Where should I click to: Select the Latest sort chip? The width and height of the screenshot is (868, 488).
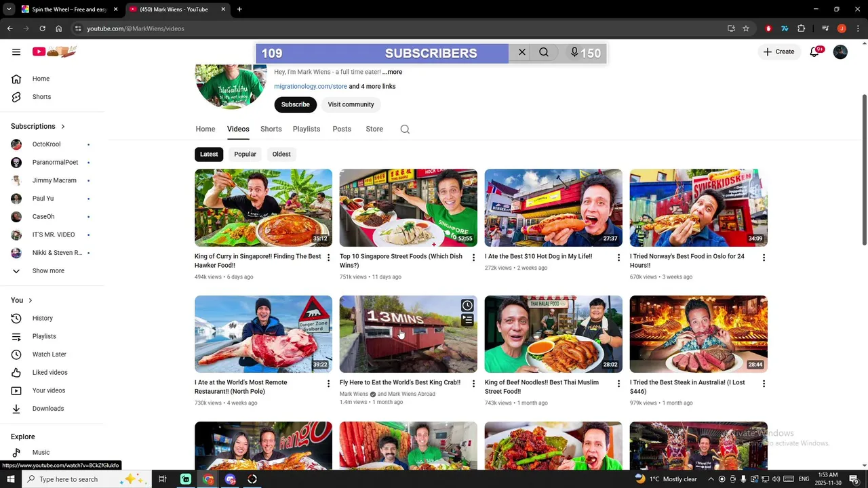coord(209,154)
